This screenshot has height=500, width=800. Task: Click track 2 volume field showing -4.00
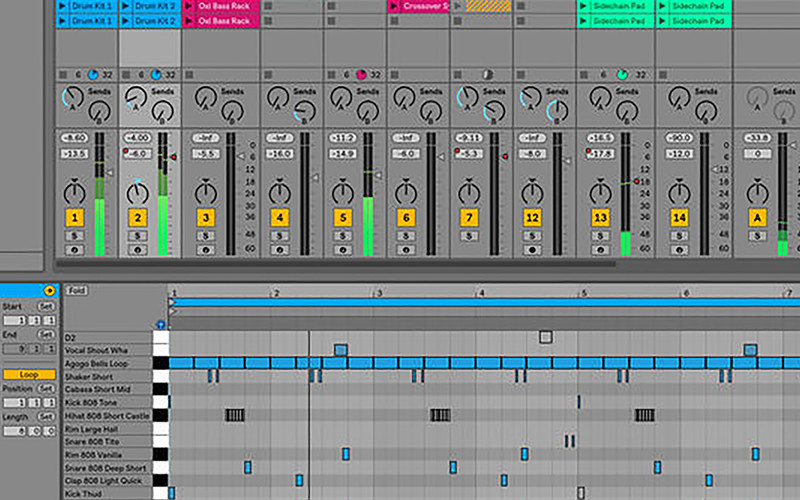point(137,138)
